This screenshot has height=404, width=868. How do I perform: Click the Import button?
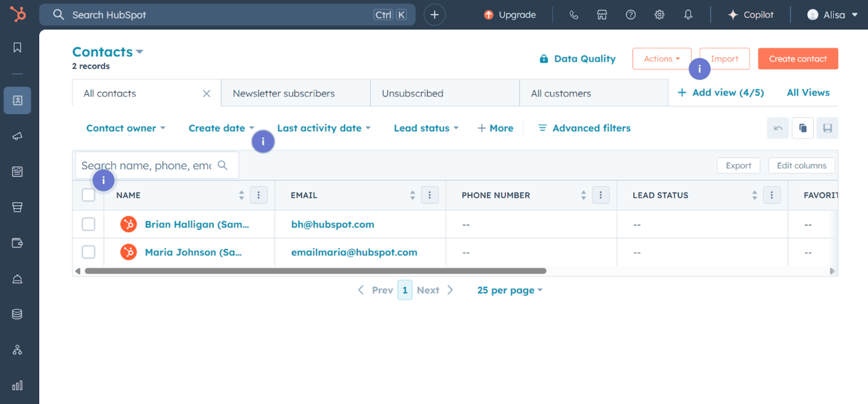click(725, 59)
